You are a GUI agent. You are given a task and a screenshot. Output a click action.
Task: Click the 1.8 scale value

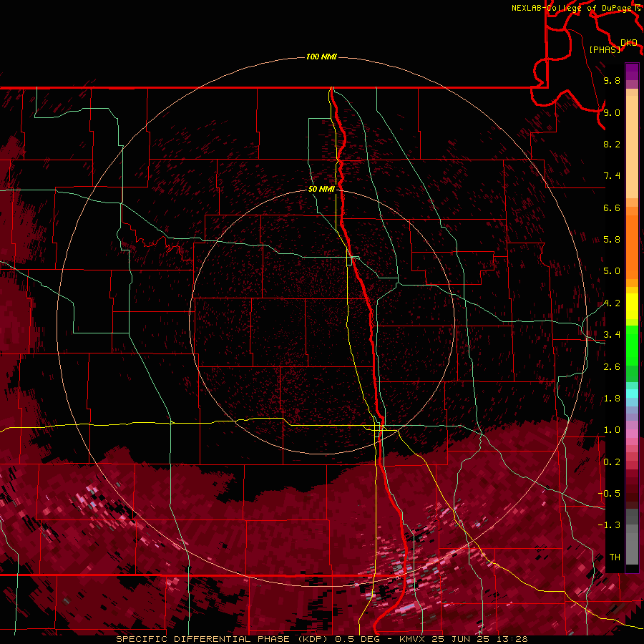(x=612, y=399)
